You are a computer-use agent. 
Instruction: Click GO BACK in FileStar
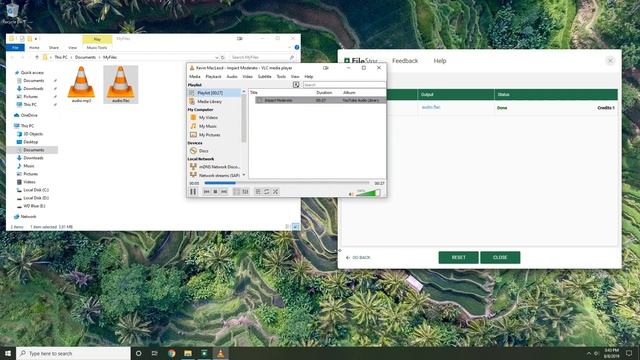click(358, 258)
